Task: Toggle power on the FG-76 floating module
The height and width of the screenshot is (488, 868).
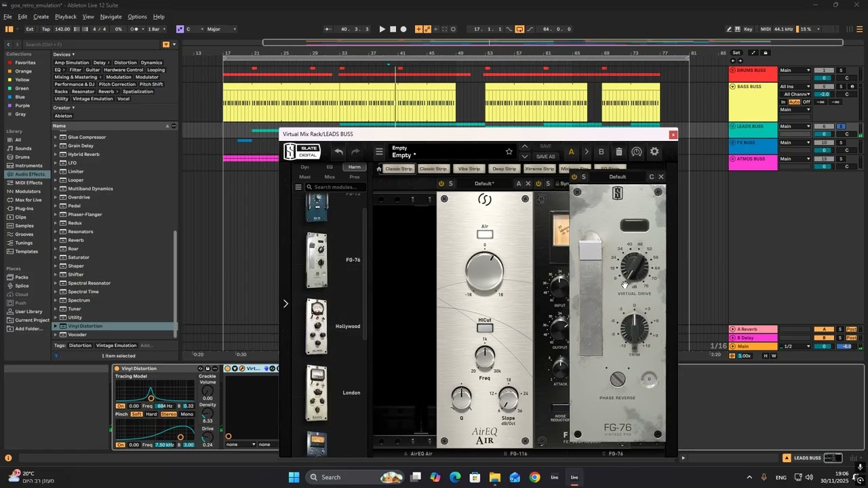Action: pos(574,177)
